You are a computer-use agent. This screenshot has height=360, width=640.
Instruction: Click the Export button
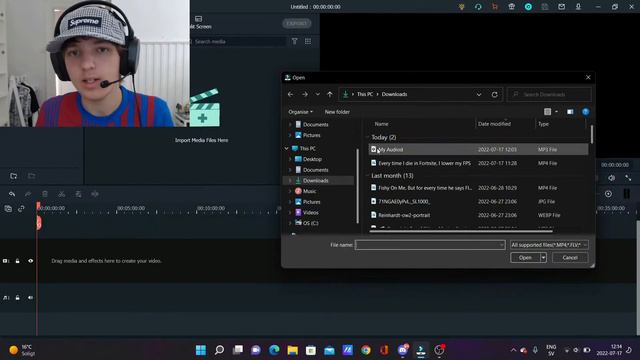tap(297, 23)
